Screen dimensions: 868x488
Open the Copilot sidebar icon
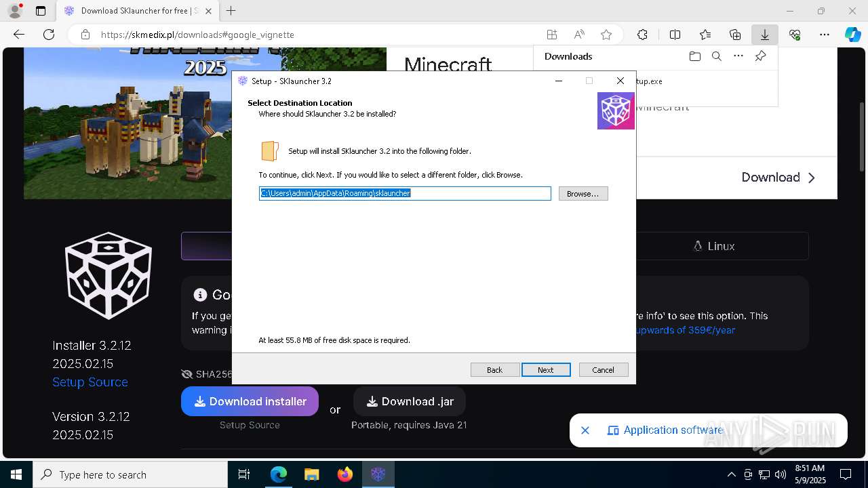pos(853,35)
